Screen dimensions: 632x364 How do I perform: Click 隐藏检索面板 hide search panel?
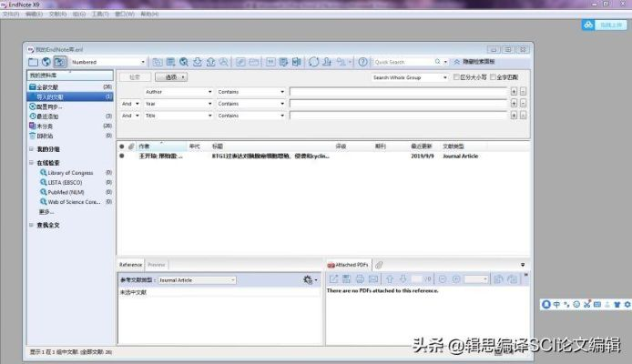point(474,62)
